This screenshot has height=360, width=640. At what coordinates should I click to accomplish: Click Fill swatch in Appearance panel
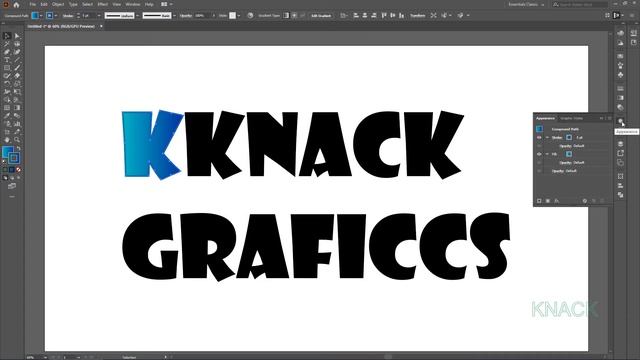point(569,154)
